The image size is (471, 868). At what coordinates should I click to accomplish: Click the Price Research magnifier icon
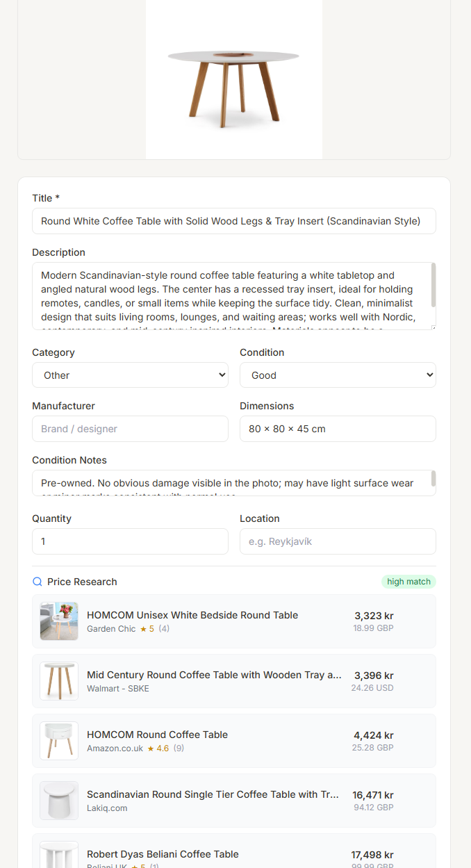pos(36,582)
